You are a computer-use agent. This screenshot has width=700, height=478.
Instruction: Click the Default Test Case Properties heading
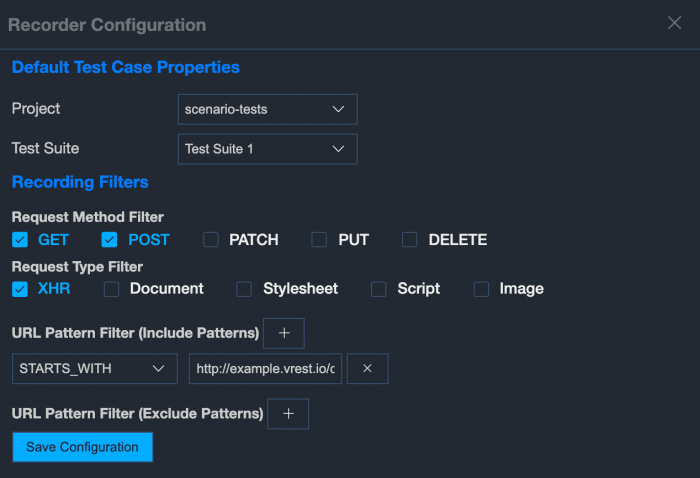click(126, 67)
